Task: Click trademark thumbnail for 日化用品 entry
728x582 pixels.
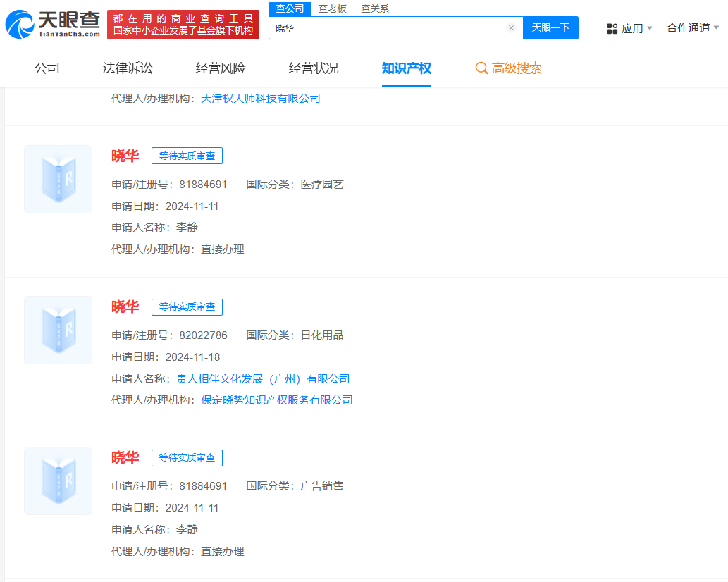Action: 58,330
